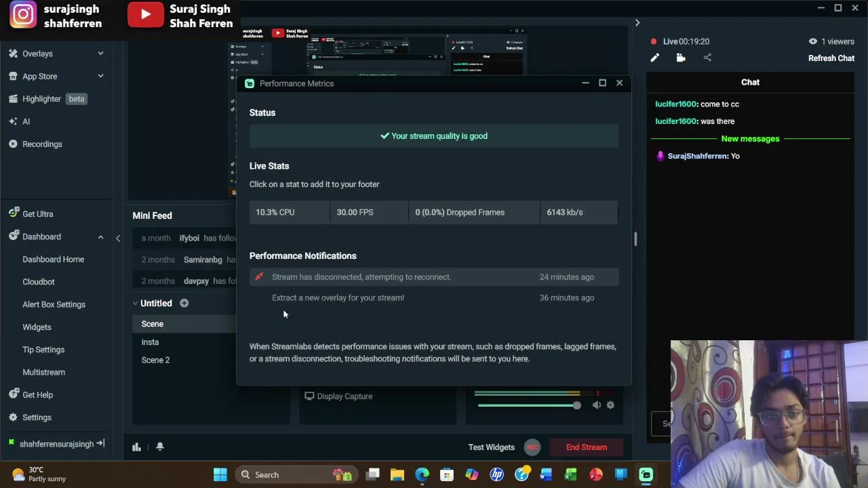The height and width of the screenshot is (488, 868).
Task: Open Widgets menu item
Action: coord(37,327)
